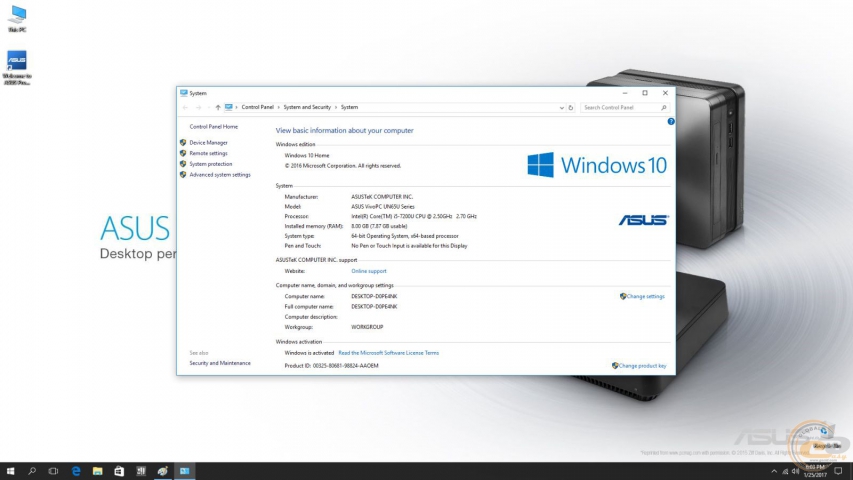
Task: Open the This PC desktop icon
Action: point(17,19)
